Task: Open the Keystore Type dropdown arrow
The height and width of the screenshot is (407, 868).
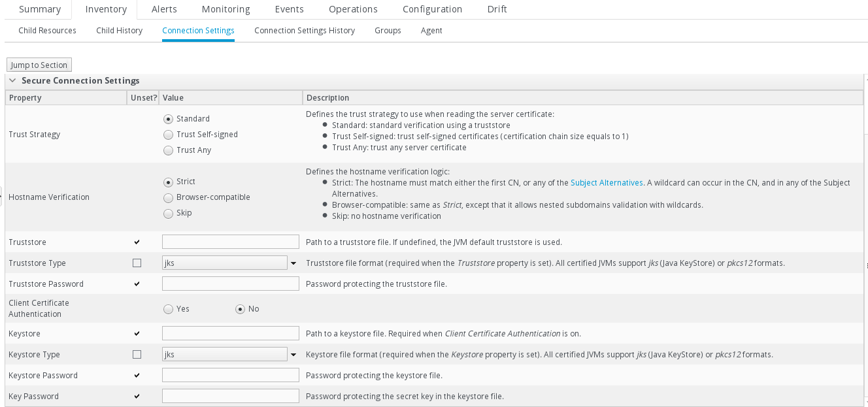Action: tap(293, 355)
